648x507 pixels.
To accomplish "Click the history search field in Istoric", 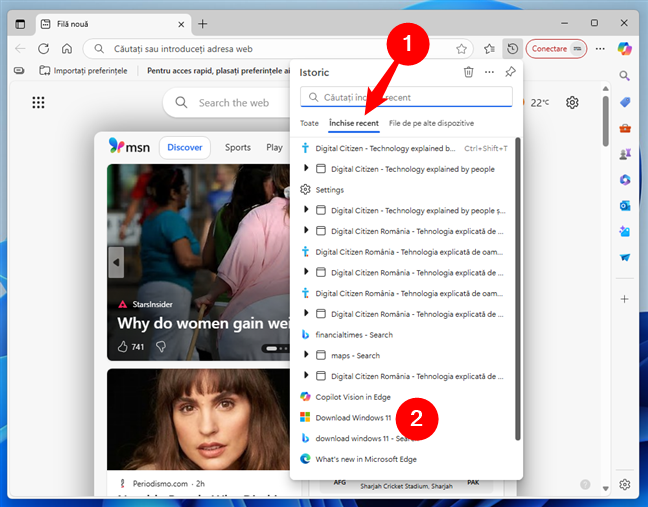I will point(406,98).
